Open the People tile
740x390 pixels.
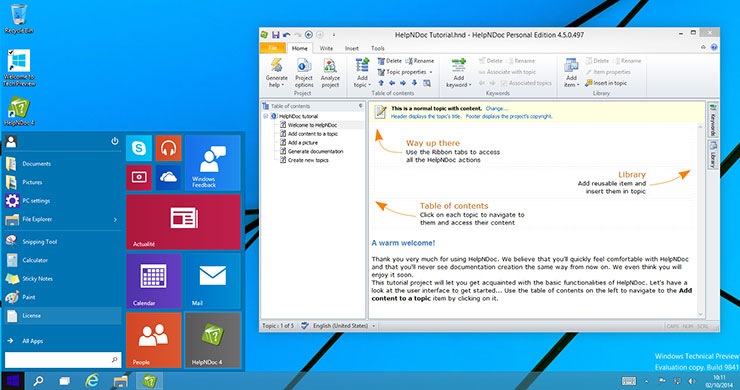click(153, 340)
